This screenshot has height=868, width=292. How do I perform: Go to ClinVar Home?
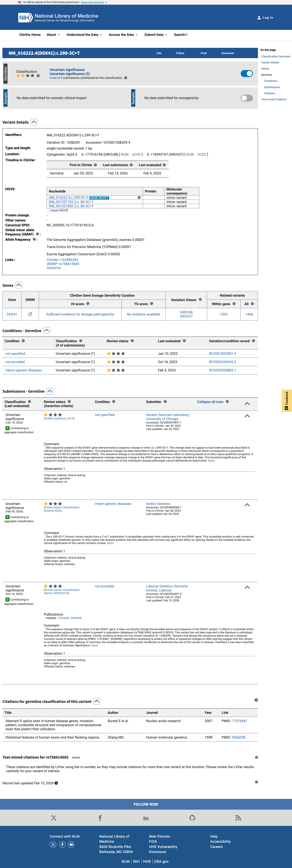(30, 35)
